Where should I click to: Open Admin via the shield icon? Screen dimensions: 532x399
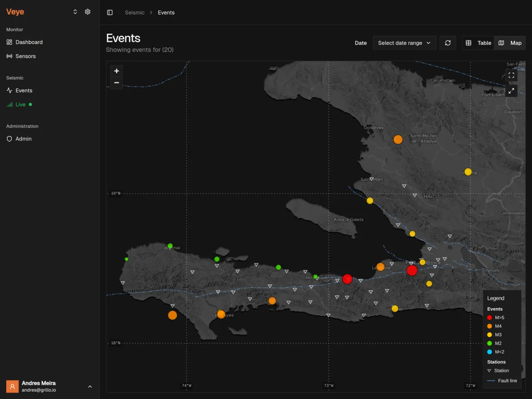[x=9, y=139]
